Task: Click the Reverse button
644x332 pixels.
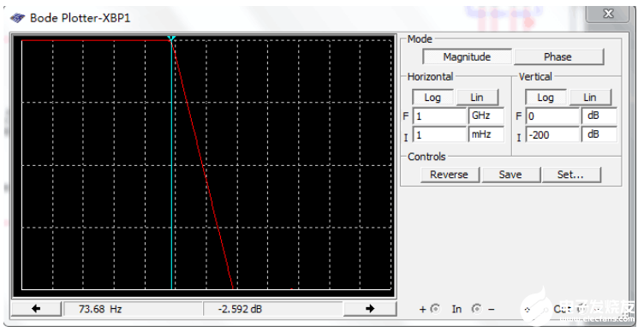Action: 450,175
